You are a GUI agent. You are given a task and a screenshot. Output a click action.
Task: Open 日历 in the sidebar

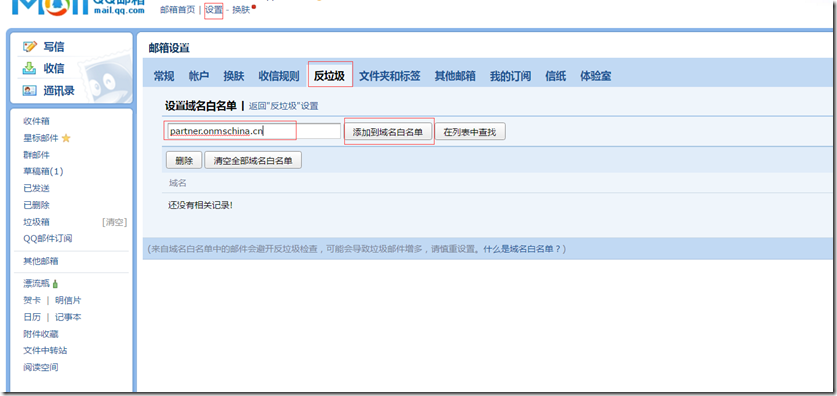click(x=32, y=317)
